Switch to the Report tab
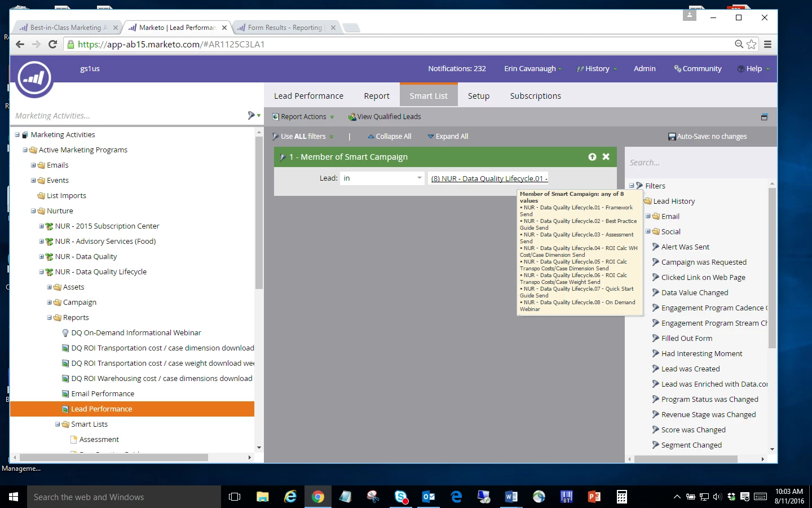The width and height of the screenshot is (812, 508). pos(377,96)
